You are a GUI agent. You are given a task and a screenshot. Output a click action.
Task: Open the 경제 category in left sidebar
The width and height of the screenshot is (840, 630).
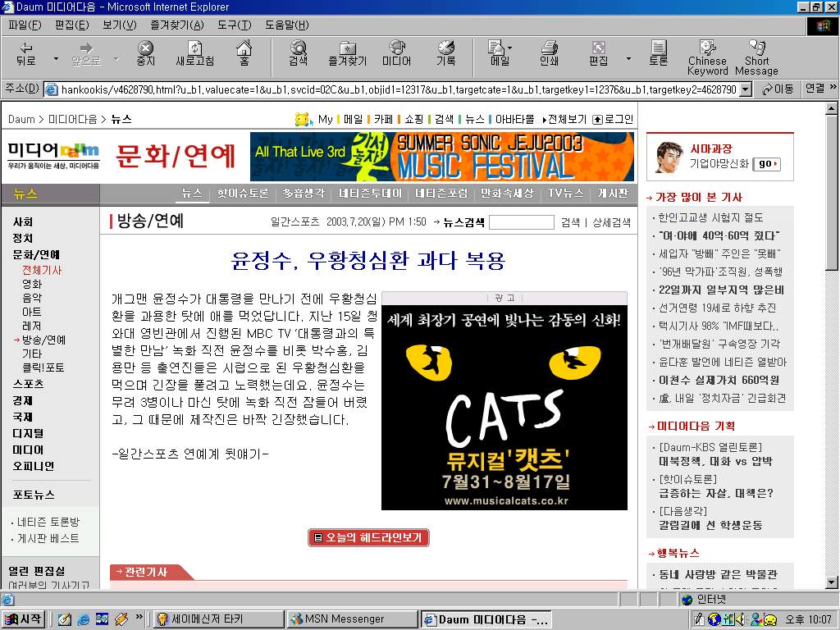click(22, 400)
